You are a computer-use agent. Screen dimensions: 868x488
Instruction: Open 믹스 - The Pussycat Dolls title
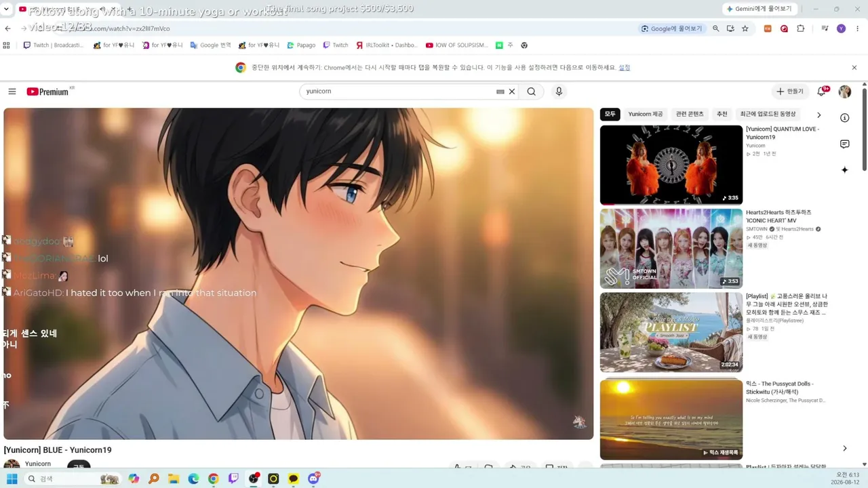point(779,388)
